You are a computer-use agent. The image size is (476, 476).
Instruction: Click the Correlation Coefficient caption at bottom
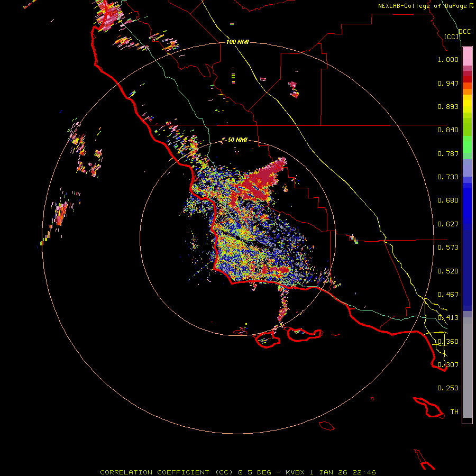point(238,472)
